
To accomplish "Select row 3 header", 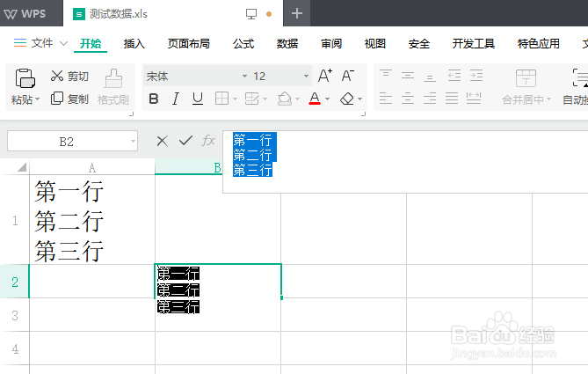I will pos(15,315).
